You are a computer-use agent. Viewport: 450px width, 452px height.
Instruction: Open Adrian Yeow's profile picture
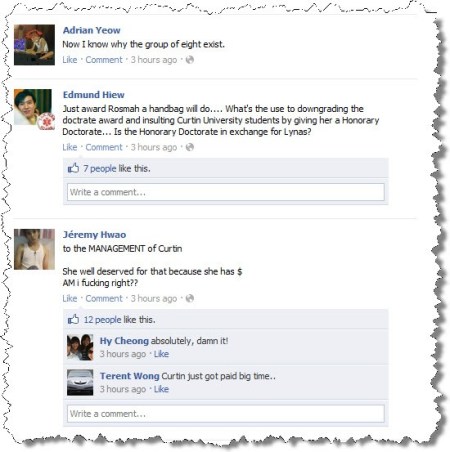34,45
